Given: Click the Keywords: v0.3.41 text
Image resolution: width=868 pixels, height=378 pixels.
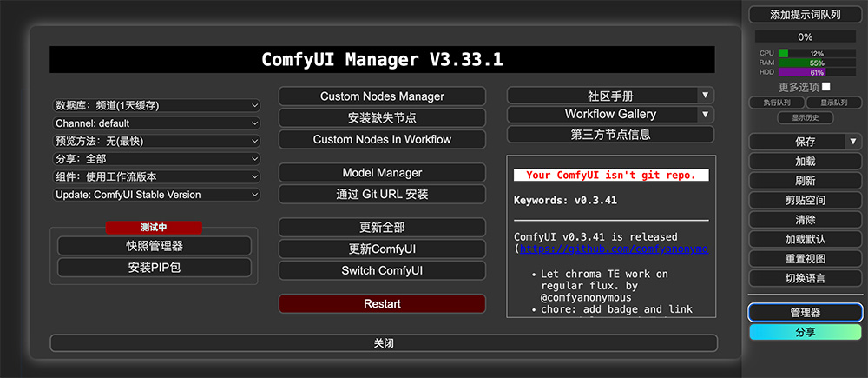Looking at the screenshot, I should [565, 200].
